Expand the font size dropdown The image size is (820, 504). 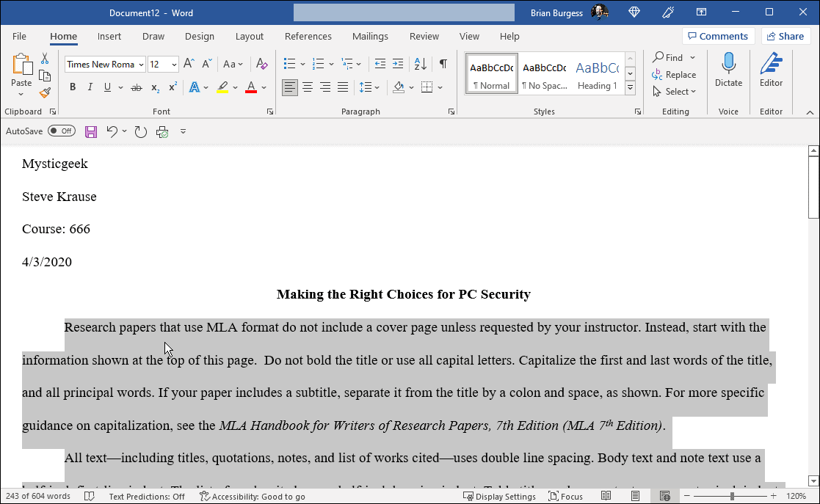point(175,65)
